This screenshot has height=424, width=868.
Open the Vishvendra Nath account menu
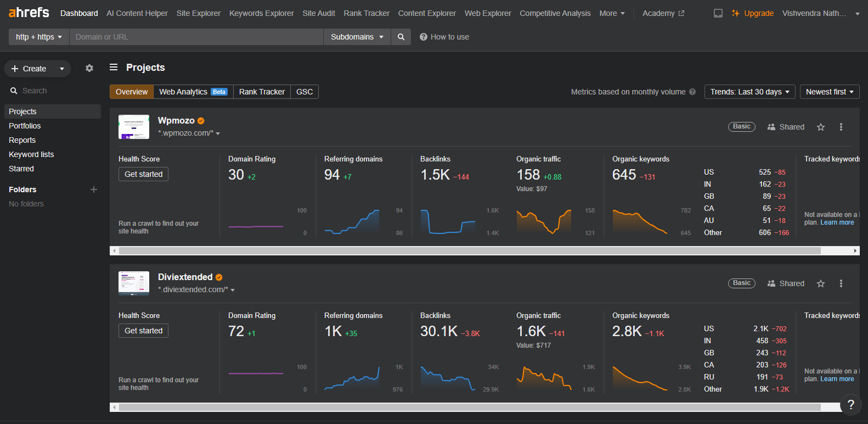pos(821,13)
